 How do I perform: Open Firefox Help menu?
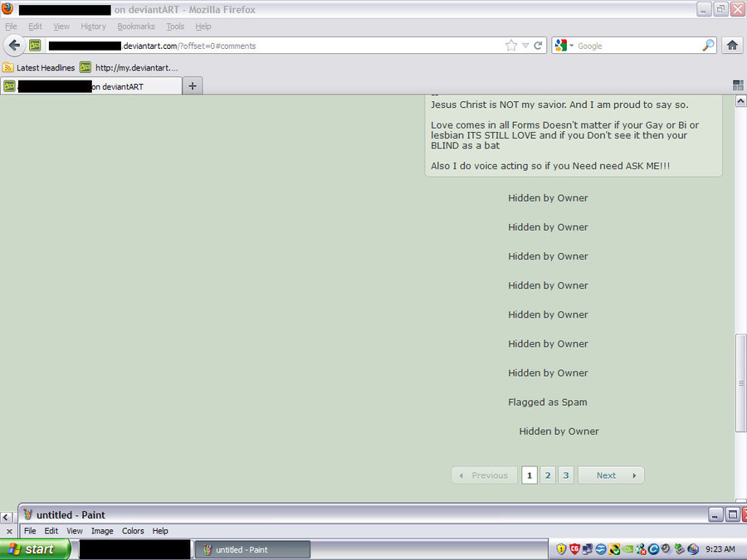203,27
